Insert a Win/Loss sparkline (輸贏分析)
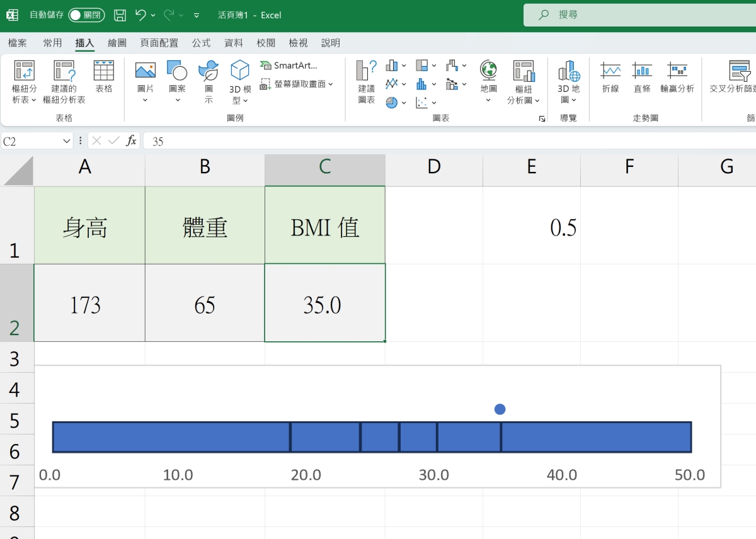The image size is (756, 539). pyautogui.click(x=677, y=78)
